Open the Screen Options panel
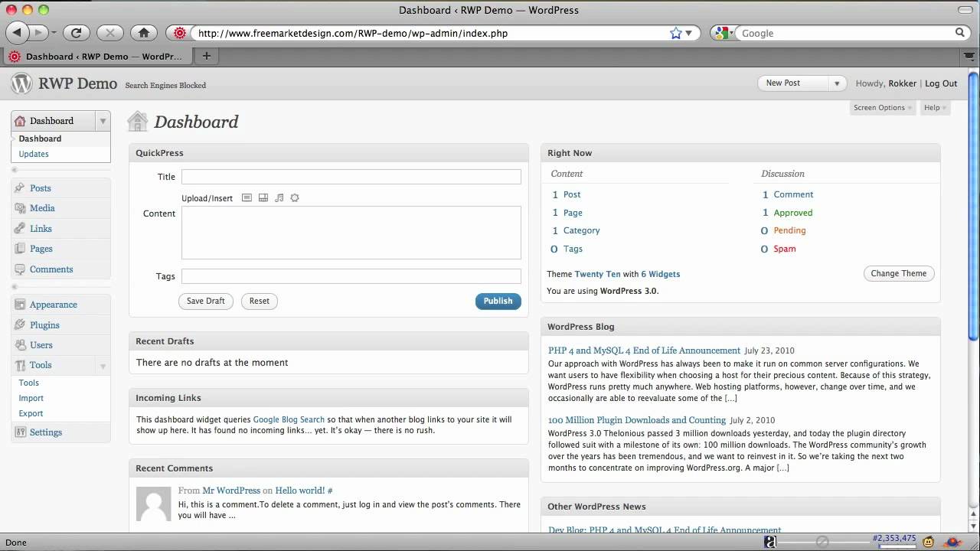 [x=883, y=108]
